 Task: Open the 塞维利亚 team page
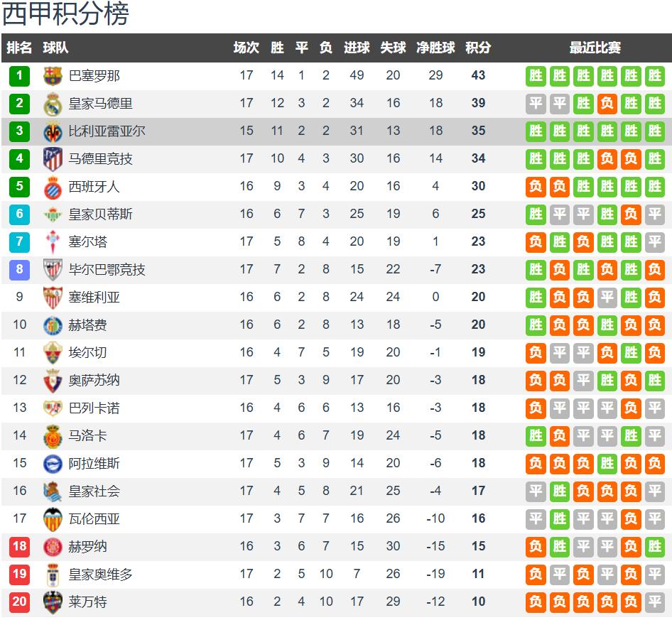(x=94, y=297)
